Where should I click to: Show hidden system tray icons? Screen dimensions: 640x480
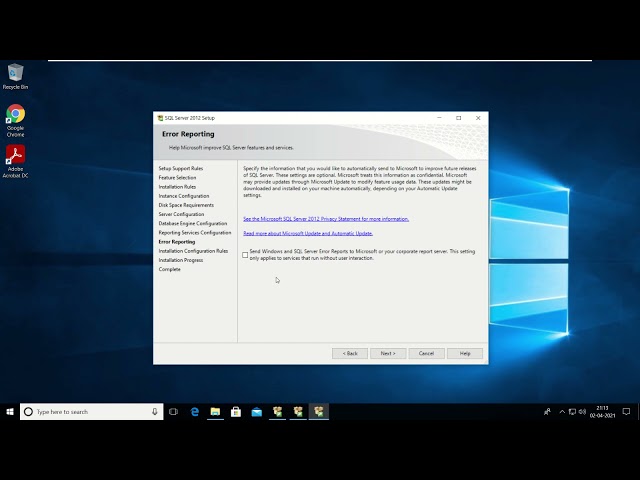(x=562, y=411)
